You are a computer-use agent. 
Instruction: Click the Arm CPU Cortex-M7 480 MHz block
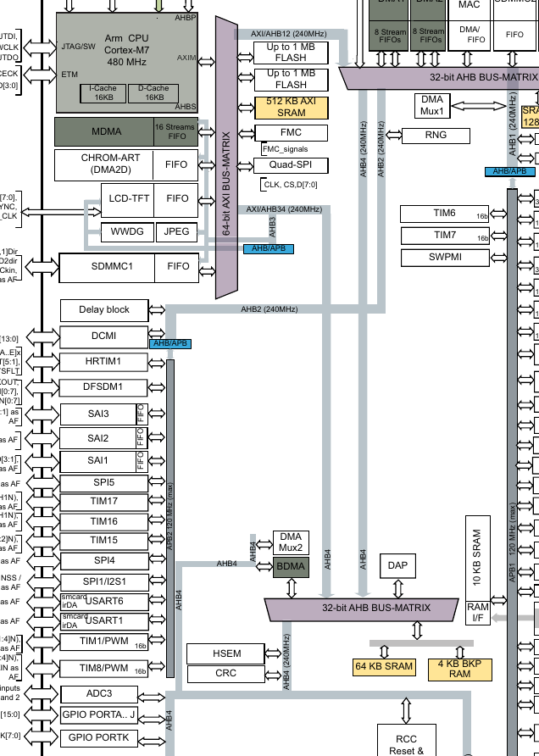127,62
